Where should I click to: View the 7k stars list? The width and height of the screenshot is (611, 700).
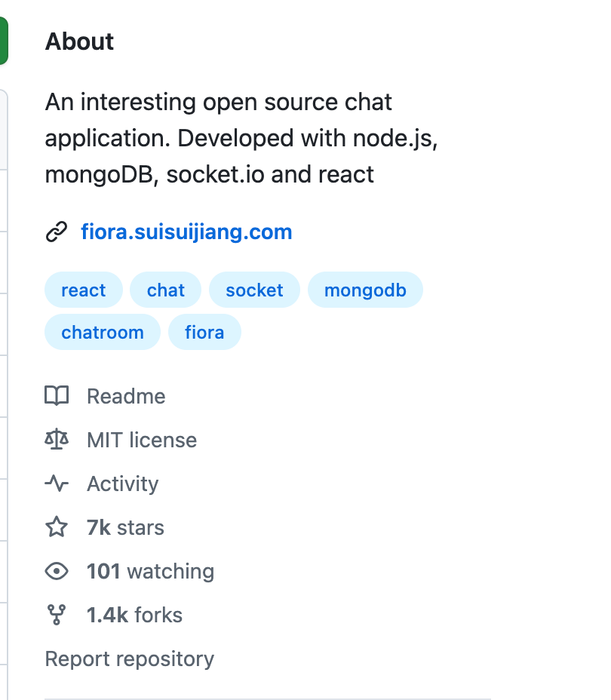coord(125,527)
